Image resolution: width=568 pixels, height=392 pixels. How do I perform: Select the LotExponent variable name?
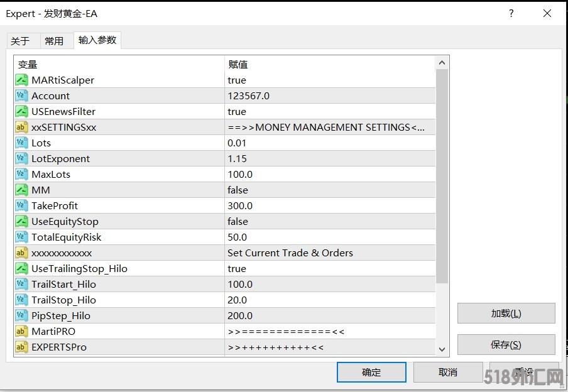[60, 159]
